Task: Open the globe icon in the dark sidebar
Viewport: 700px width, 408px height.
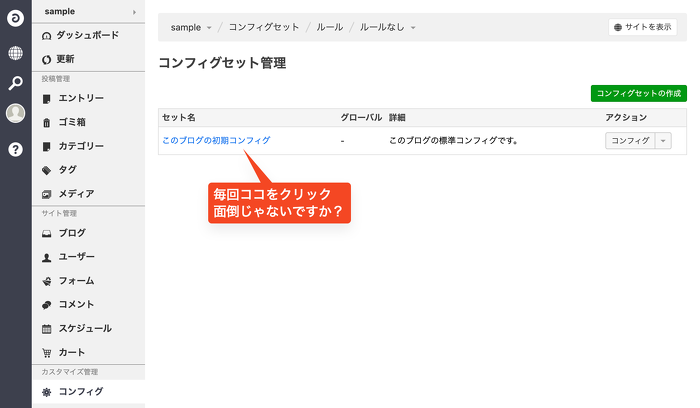Action: point(15,53)
